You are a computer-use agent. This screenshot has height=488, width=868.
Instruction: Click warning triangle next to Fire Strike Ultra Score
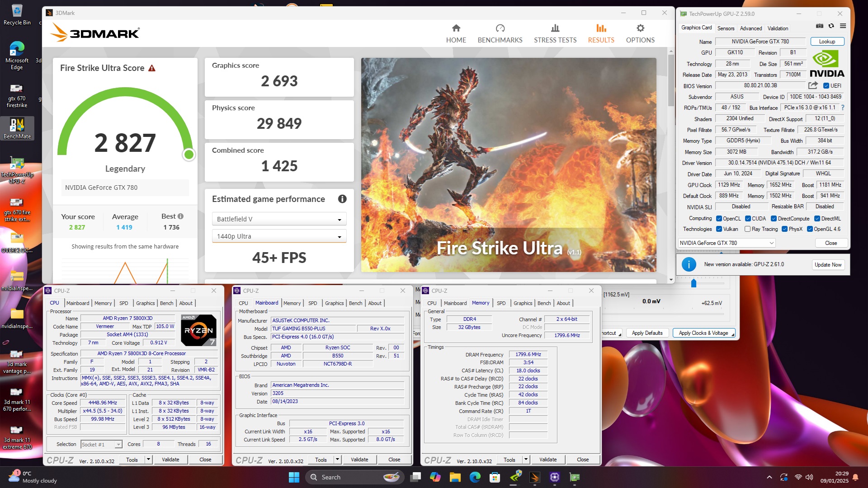[152, 68]
